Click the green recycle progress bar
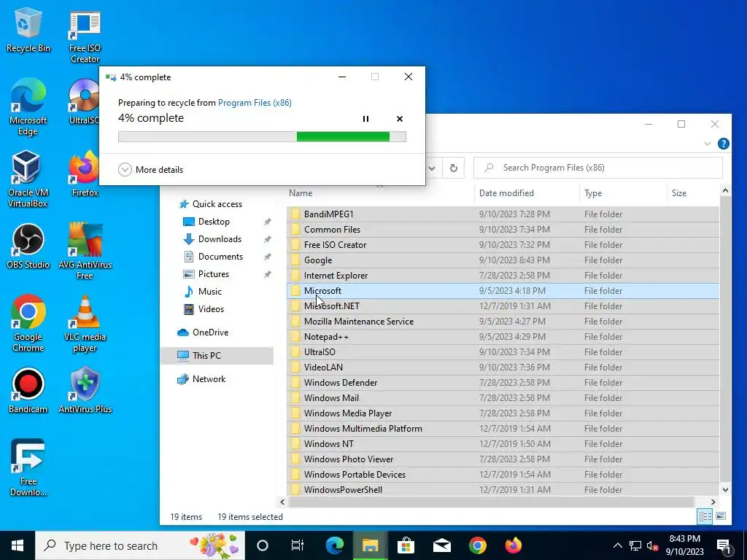The image size is (747, 560). coord(262,136)
